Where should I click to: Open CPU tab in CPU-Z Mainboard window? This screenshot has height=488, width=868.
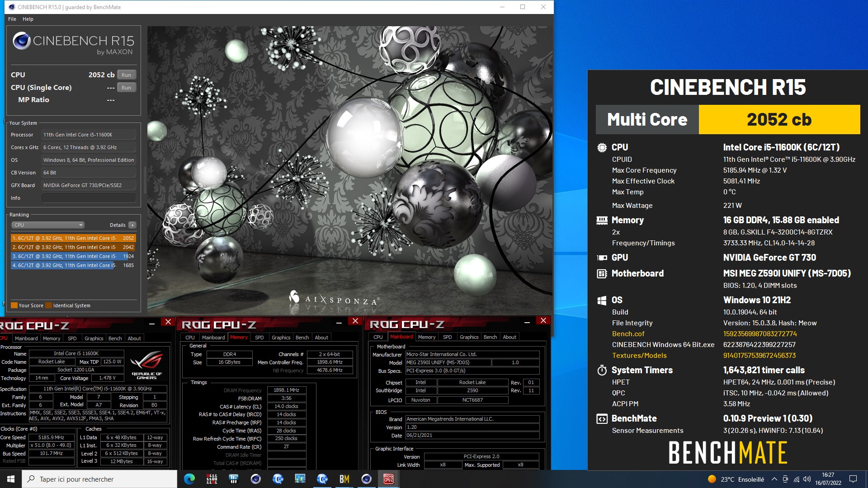click(x=378, y=337)
